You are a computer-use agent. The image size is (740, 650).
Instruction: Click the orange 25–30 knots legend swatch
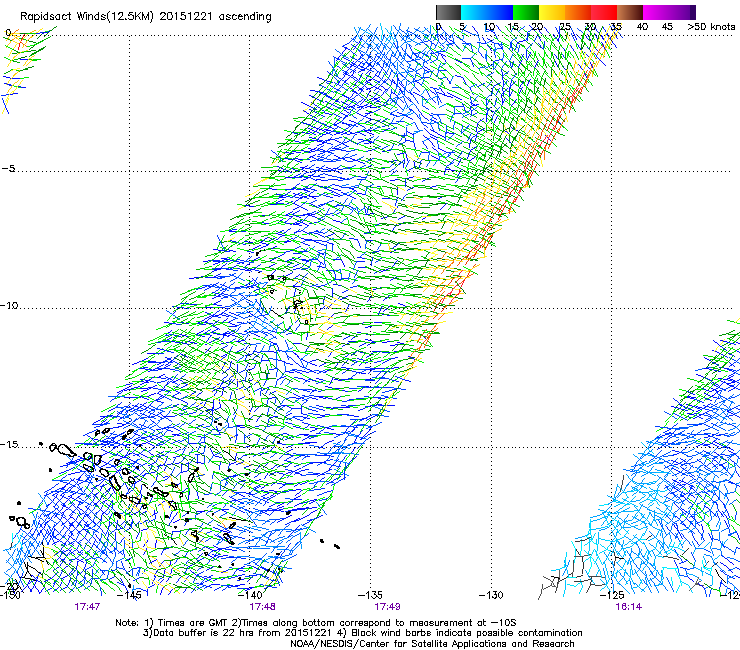coord(578,12)
